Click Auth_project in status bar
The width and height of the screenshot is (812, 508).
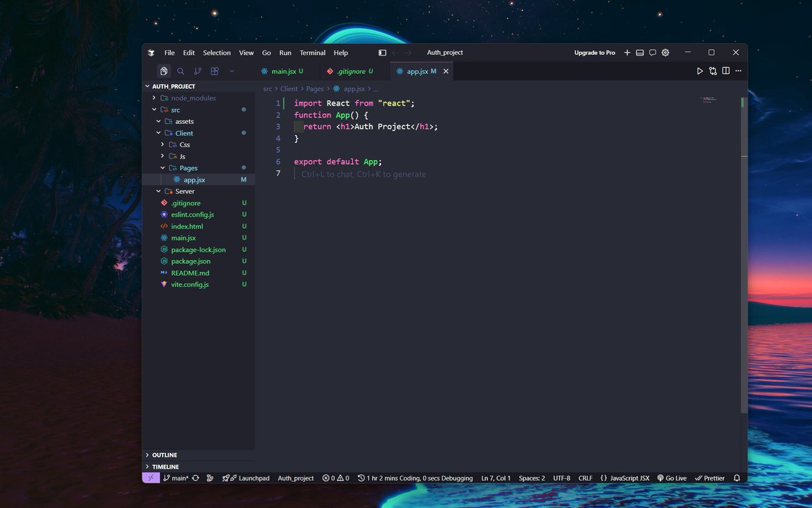click(296, 478)
